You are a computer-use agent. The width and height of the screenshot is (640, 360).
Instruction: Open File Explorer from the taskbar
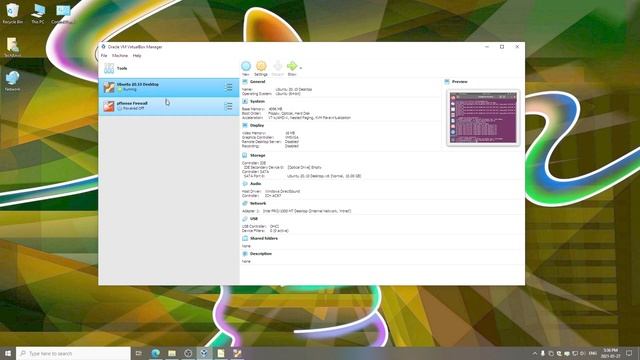[172, 353]
